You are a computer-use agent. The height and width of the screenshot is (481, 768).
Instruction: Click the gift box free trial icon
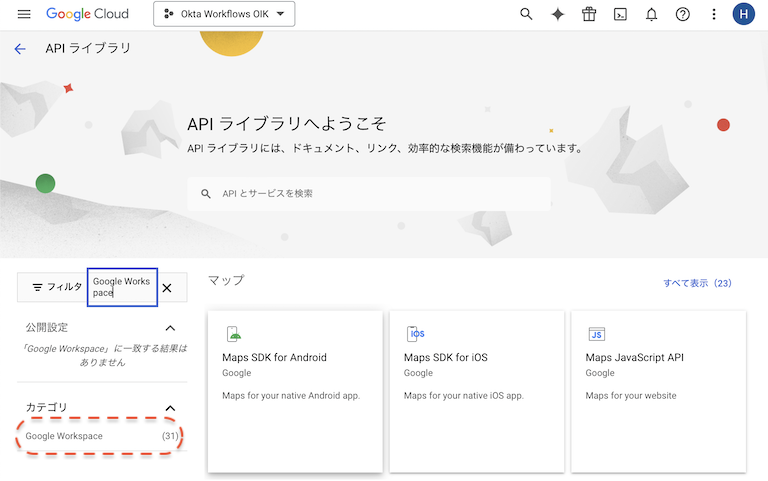click(x=589, y=14)
